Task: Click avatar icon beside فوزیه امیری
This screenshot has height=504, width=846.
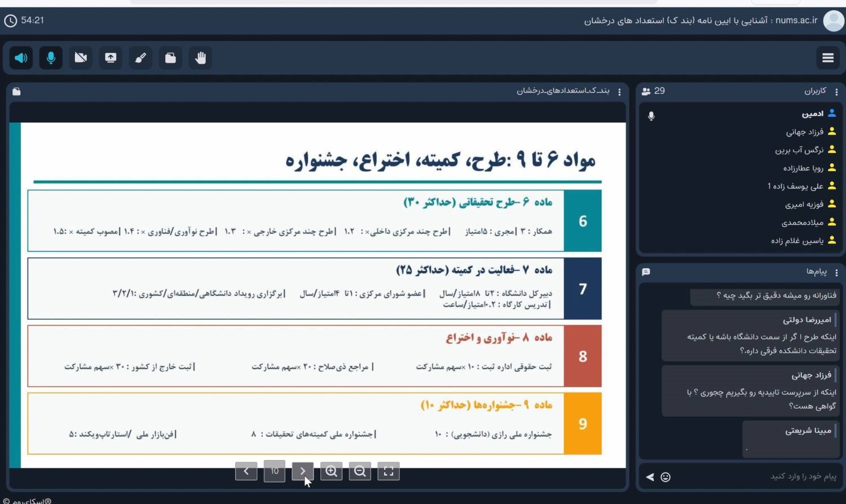Action: pos(832,204)
